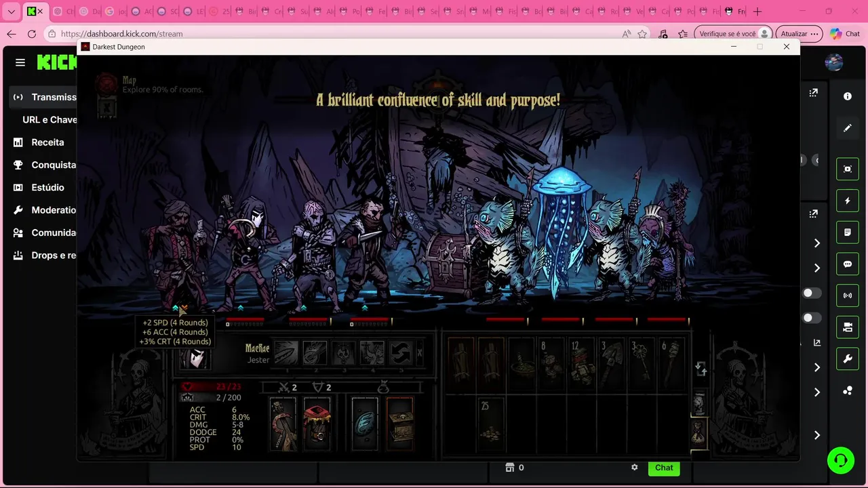Screen dimensions: 868x488
Task: Select the URL e Chave sub-item
Action: click(x=50, y=119)
